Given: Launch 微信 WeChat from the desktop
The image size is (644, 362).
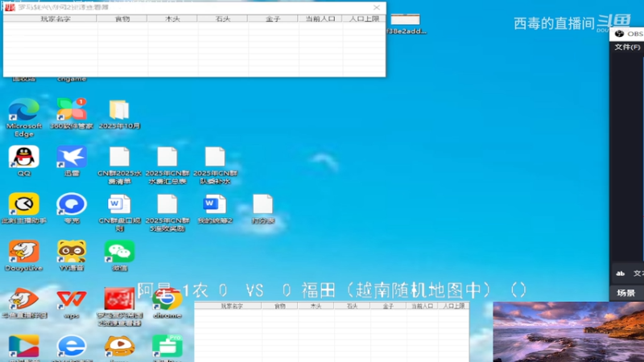Looking at the screenshot, I should coord(119,256).
